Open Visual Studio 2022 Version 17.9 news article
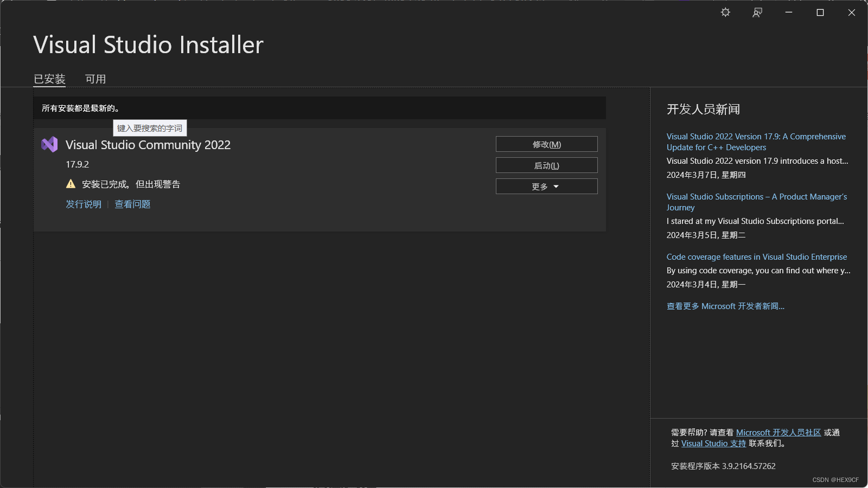The height and width of the screenshot is (488, 868). pyautogui.click(x=756, y=142)
